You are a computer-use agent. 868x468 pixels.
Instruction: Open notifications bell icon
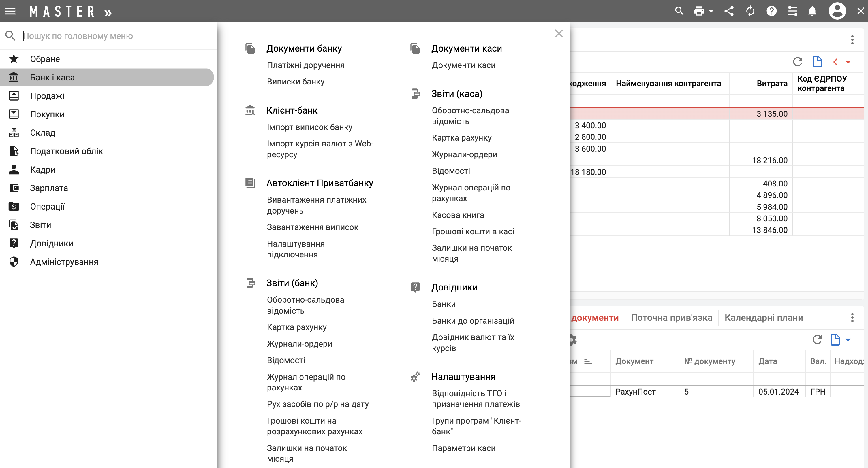click(x=812, y=11)
